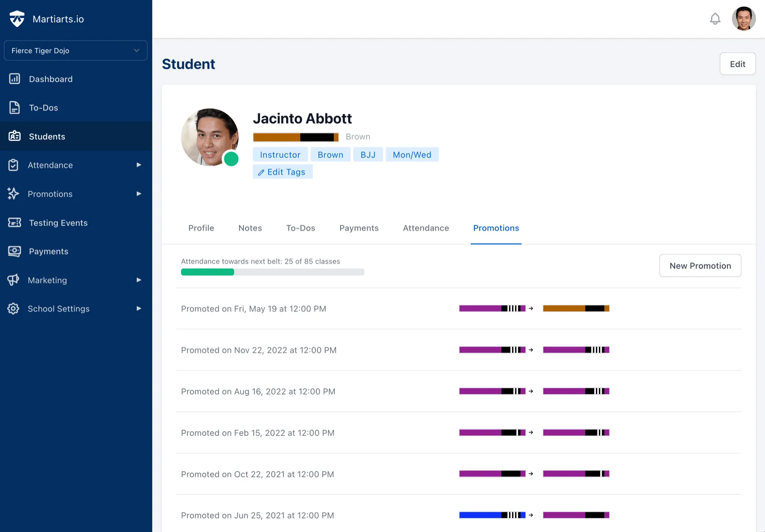Click the Testing Events ticket icon
Viewport: 765px width, 532px height.
click(14, 222)
